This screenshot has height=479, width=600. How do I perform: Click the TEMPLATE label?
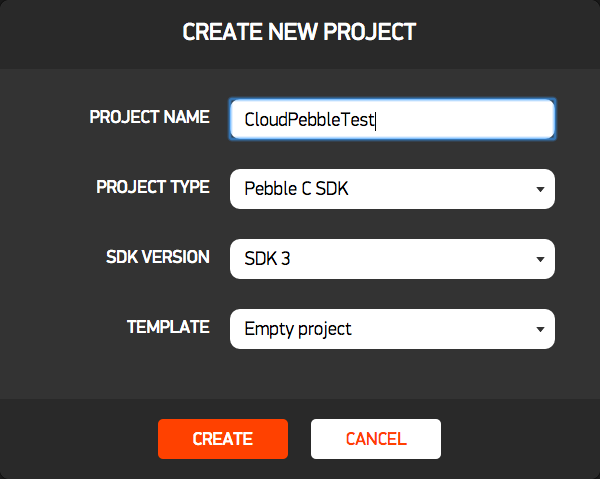click(168, 327)
